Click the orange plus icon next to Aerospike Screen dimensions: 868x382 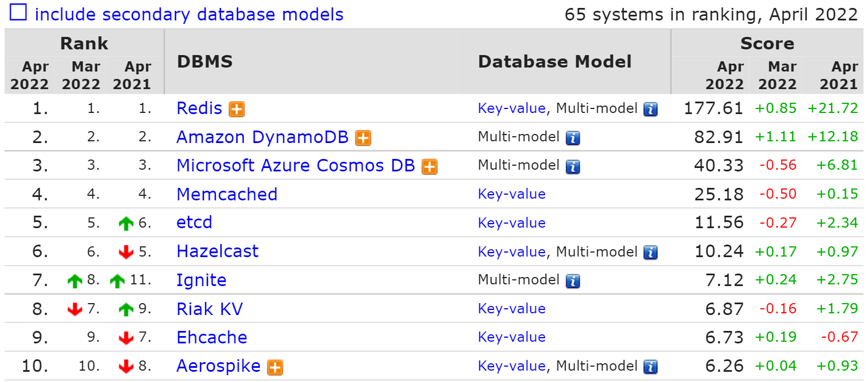click(x=275, y=367)
